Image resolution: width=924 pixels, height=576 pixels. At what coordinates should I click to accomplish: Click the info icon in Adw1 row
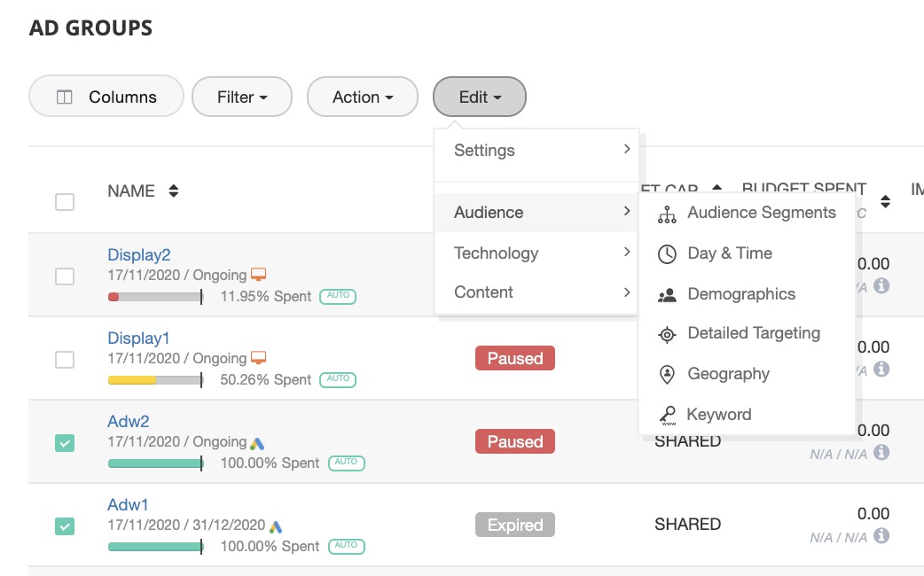[x=881, y=536]
